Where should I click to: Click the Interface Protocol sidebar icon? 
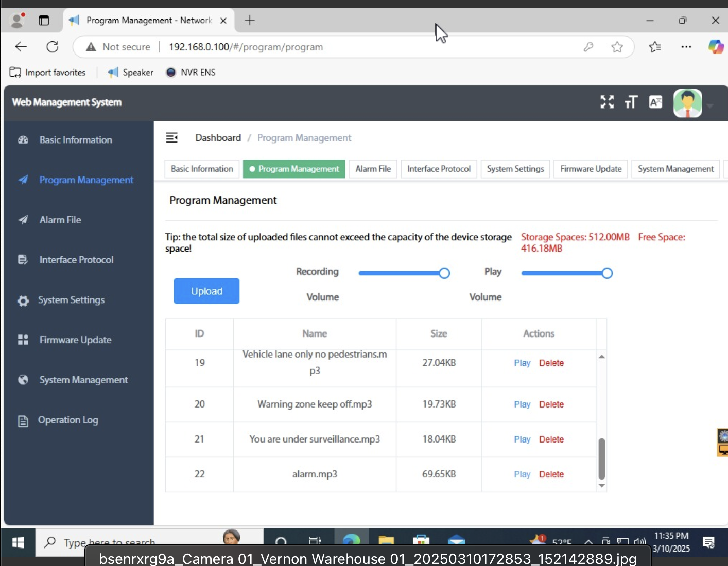23,260
